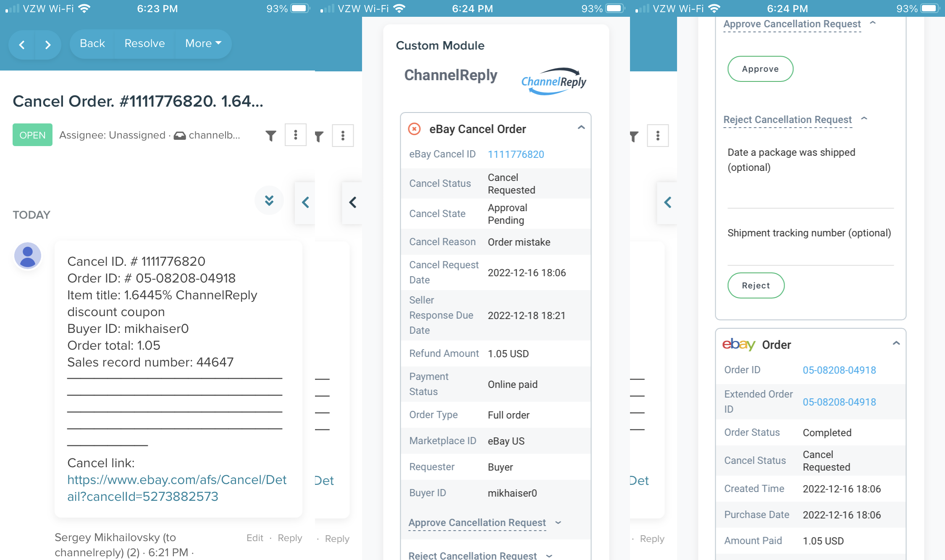Click the ebay logo in Order section
Viewport: 945px width, 560px height.
(x=738, y=344)
